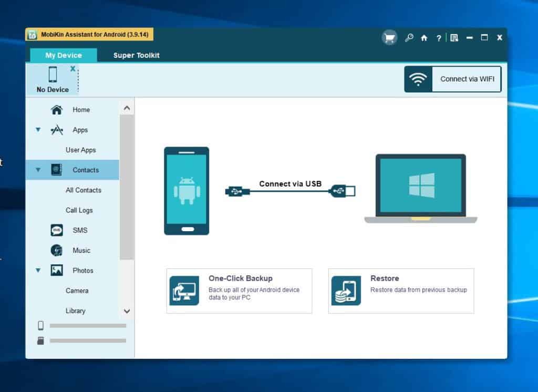Select Apps in the sidebar
The image size is (538, 392).
[x=80, y=130]
